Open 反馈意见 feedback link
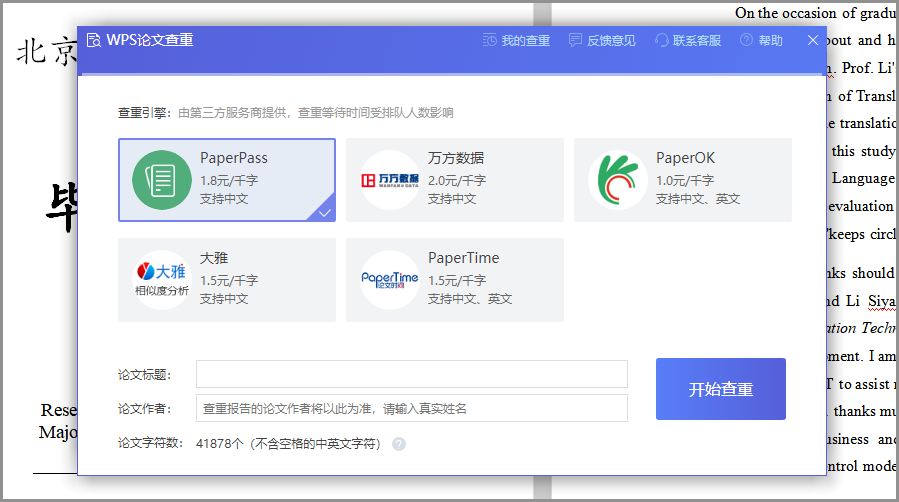 602,40
